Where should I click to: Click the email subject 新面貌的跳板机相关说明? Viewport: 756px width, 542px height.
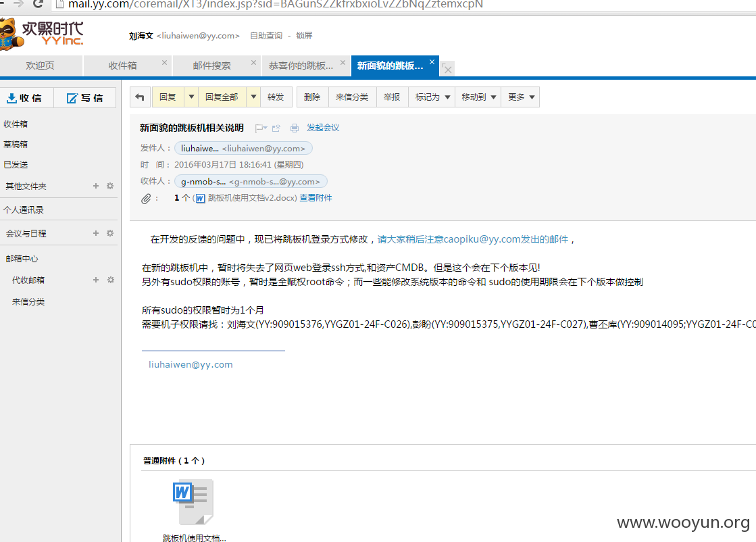coord(192,128)
